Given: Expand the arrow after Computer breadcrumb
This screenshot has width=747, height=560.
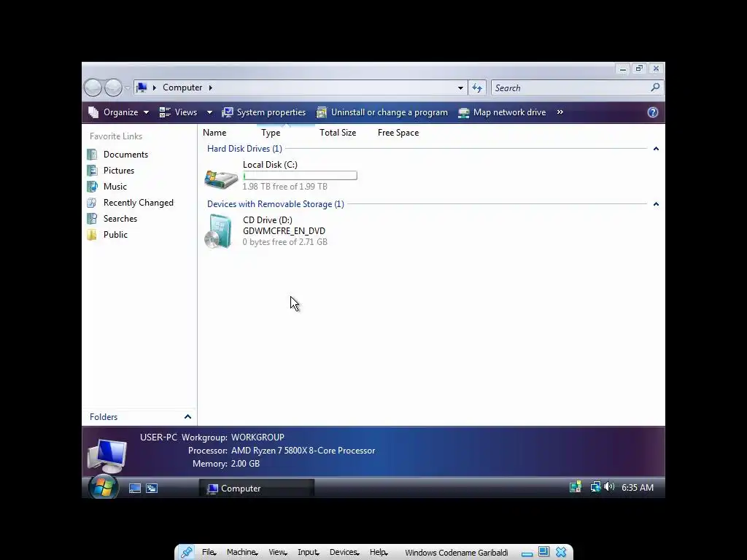Looking at the screenshot, I should 211,87.
